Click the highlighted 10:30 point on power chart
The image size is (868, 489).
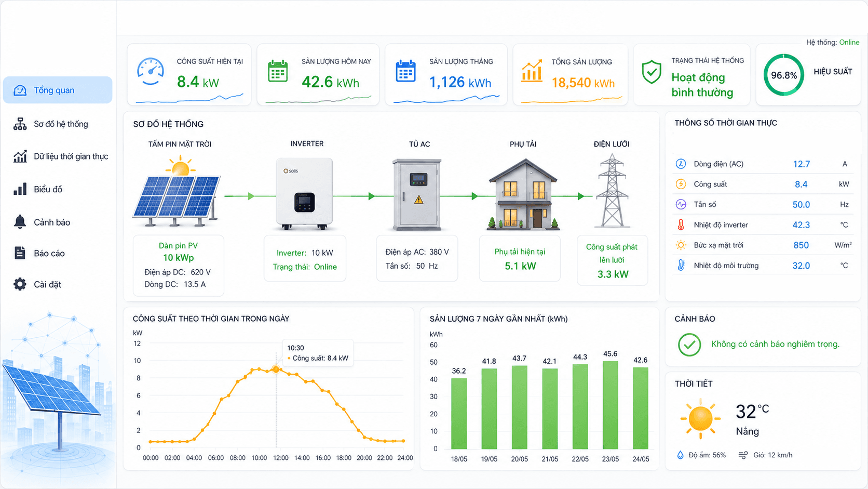[276, 369]
